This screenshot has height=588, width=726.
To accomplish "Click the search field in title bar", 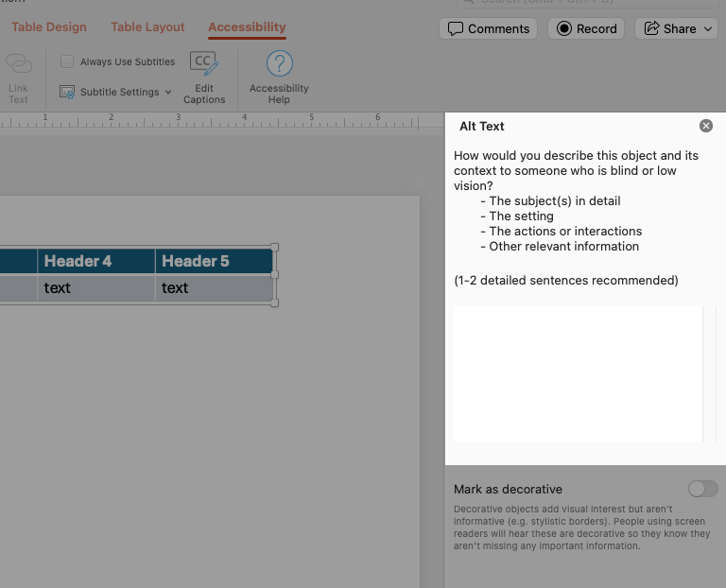I will (x=586, y=3).
